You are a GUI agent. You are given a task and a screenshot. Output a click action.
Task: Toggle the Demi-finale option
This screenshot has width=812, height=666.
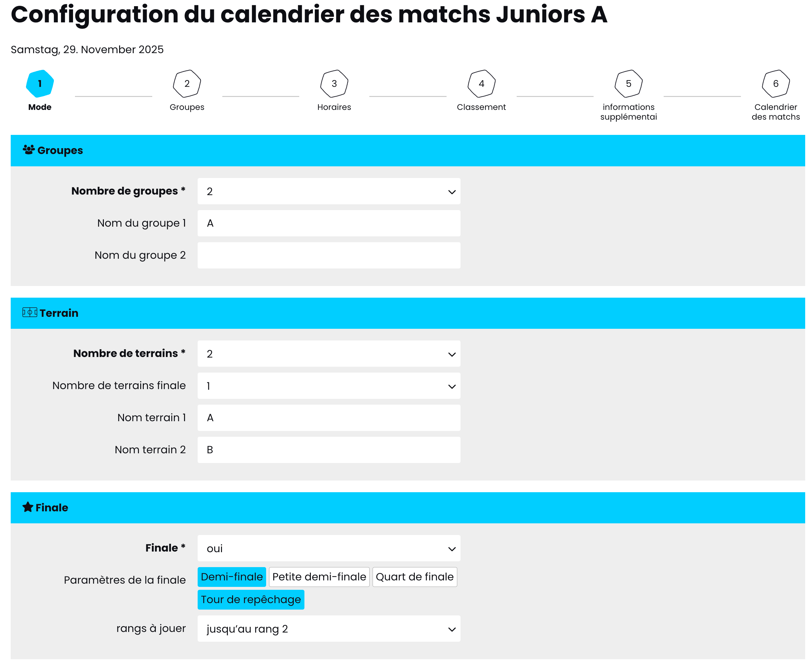[231, 576]
